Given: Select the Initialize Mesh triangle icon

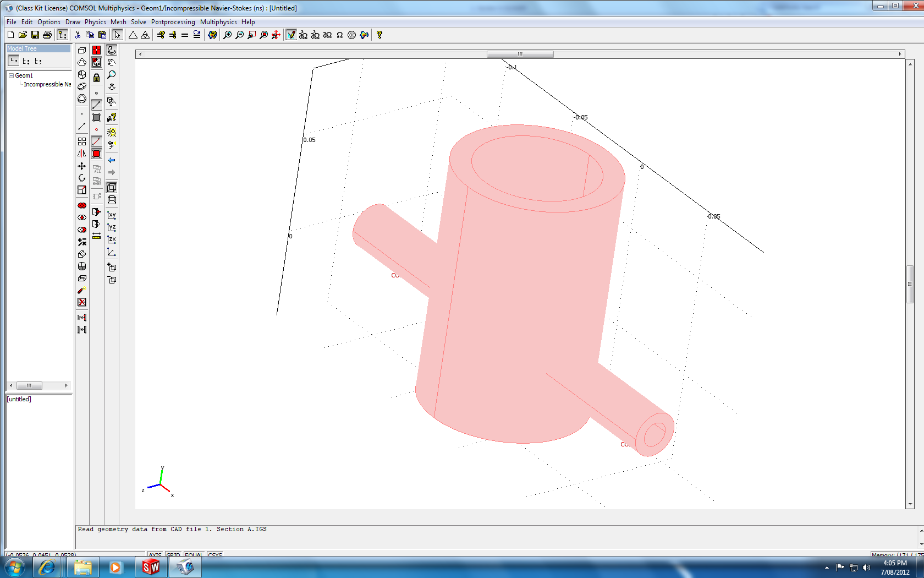Looking at the screenshot, I should [133, 35].
